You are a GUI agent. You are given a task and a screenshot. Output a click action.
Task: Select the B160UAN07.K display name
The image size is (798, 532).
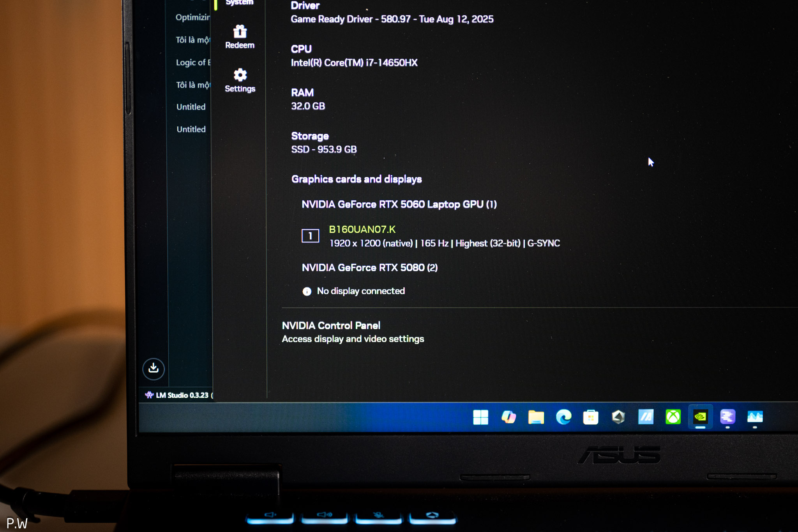362,230
